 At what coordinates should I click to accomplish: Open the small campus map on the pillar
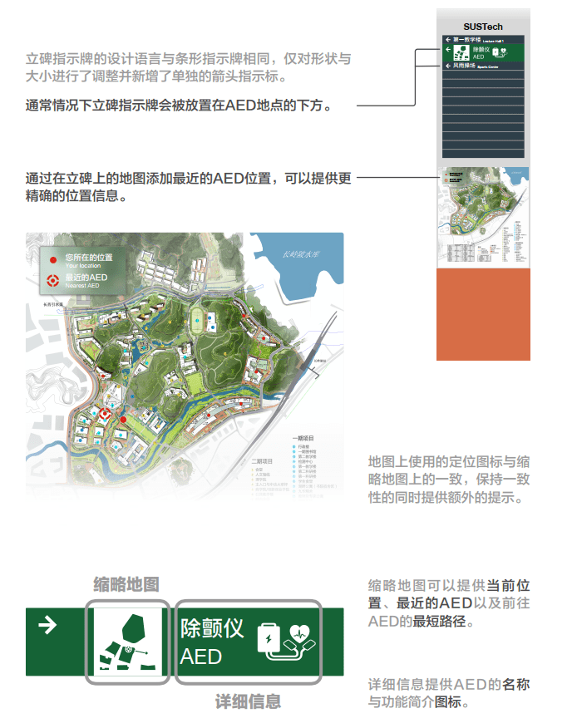482,217
